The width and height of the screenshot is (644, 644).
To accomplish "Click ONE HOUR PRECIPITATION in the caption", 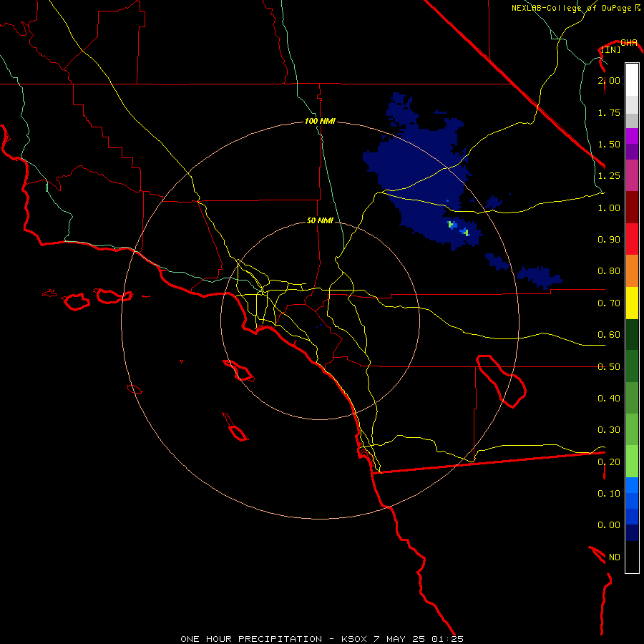I will click(251, 639).
